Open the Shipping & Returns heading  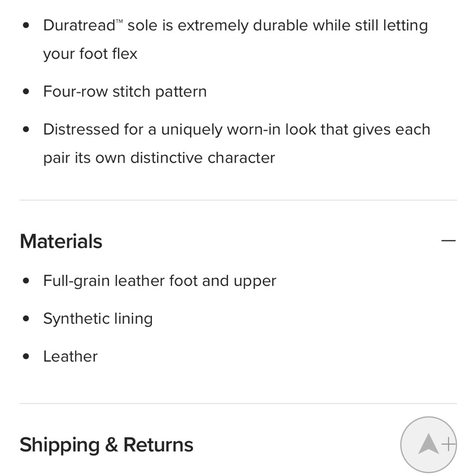click(x=107, y=445)
